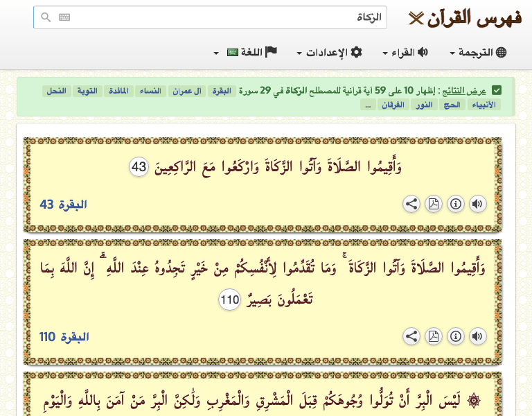The width and height of the screenshot is (532, 416).
Task: Show more surahs with the ... tag
Action: click(x=369, y=105)
